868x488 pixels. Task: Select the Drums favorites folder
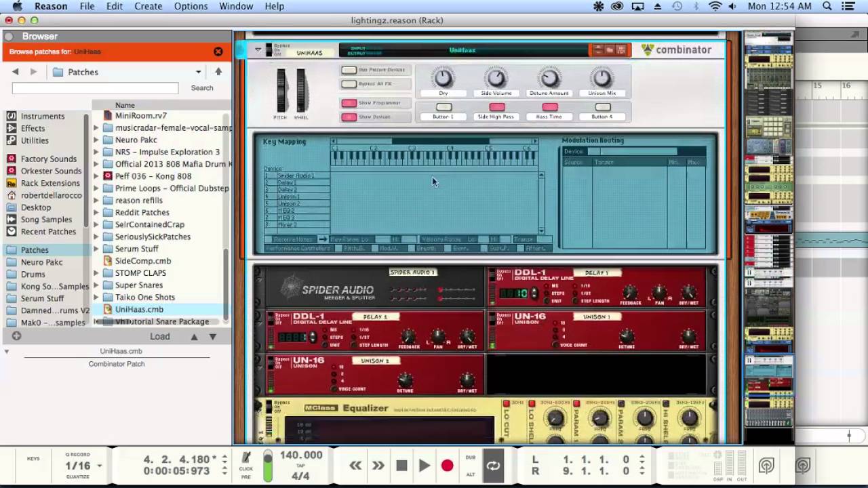coord(33,274)
